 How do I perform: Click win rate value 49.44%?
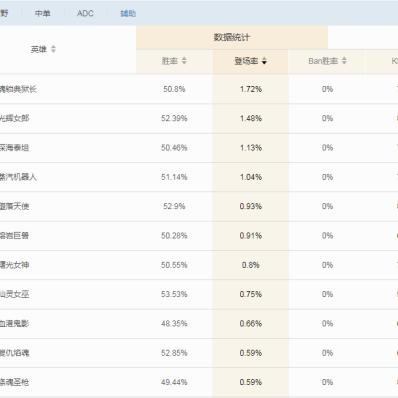click(x=174, y=382)
